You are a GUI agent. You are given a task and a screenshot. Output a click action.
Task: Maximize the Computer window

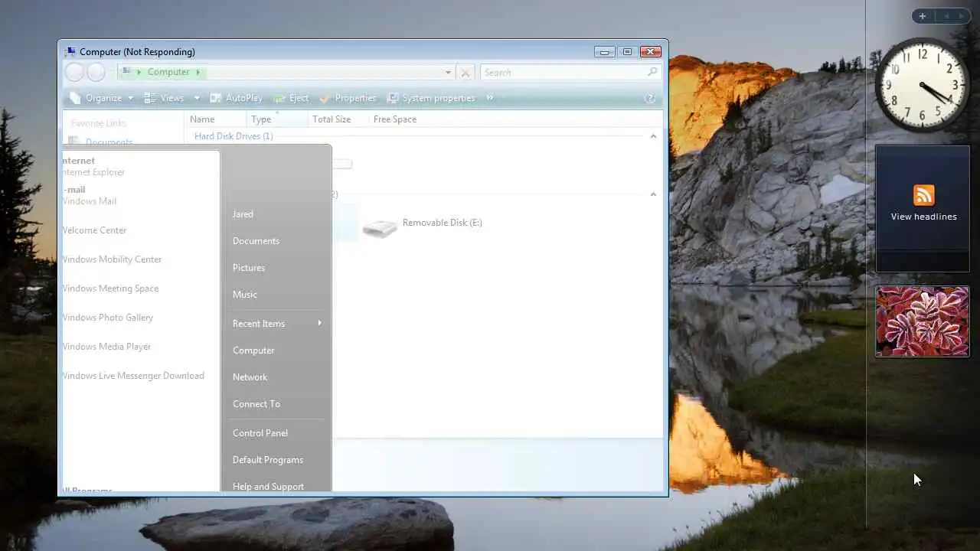[627, 52]
